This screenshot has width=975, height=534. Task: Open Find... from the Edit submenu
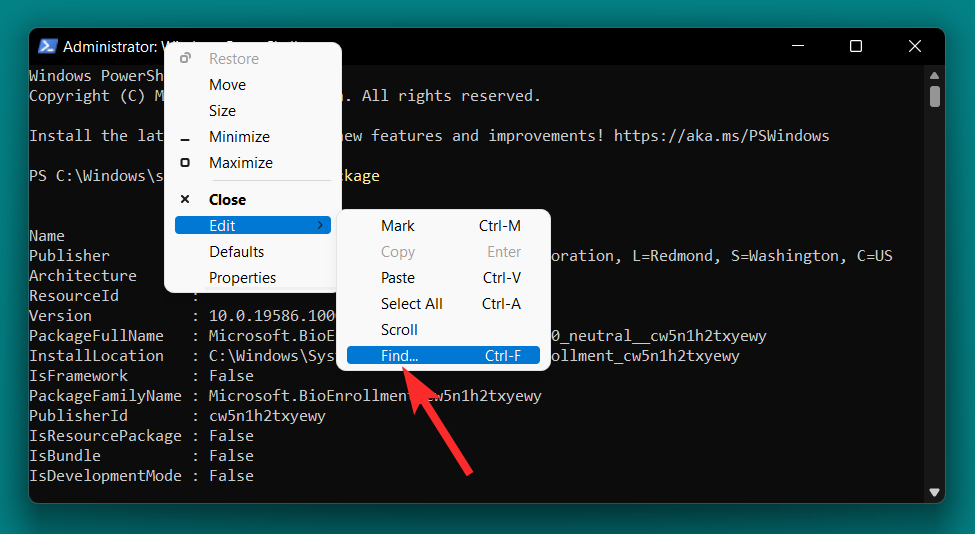pos(400,356)
